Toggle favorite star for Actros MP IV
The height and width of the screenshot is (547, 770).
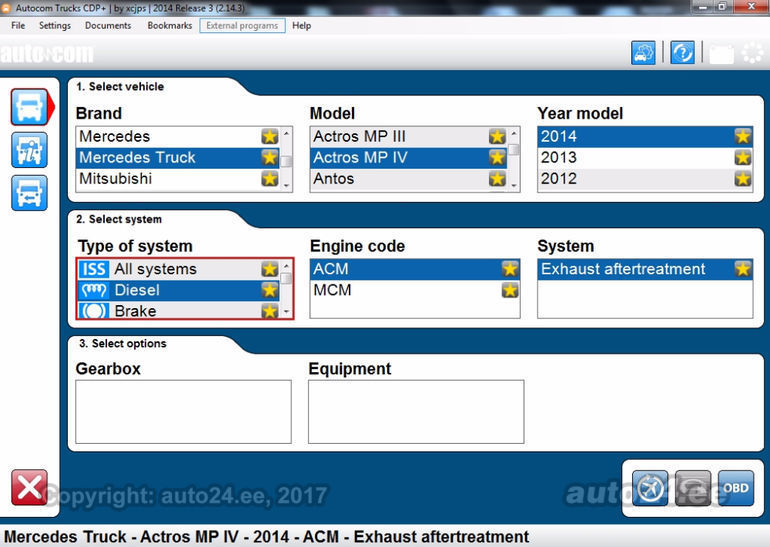(497, 157)
